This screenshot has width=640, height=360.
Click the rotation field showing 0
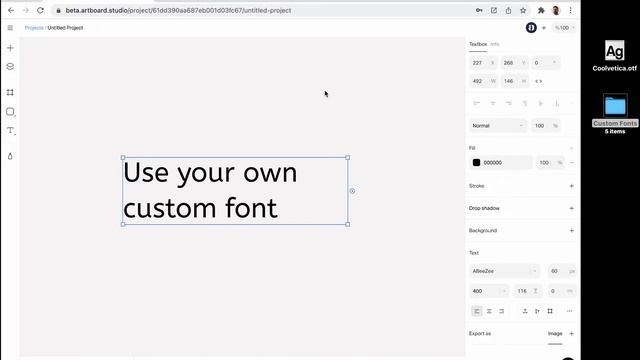[x=545, y=63]
